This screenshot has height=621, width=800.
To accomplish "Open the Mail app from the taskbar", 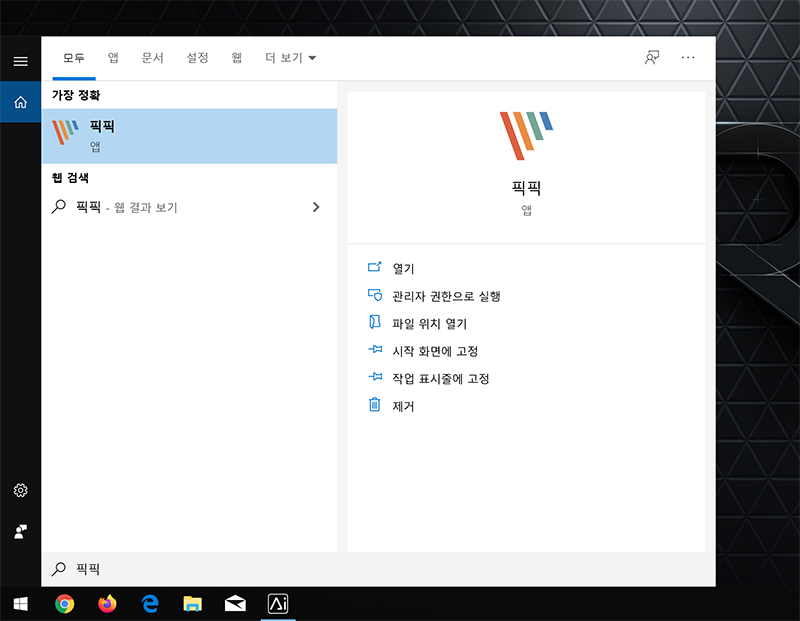I will click(x=235, y=604).
